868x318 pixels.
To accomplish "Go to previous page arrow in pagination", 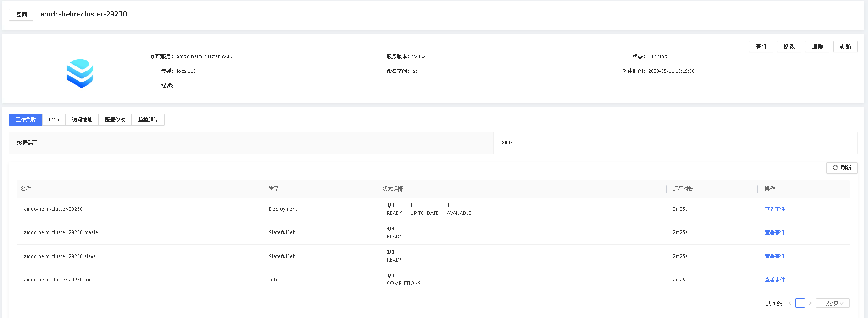I will (x=790, y=303).
